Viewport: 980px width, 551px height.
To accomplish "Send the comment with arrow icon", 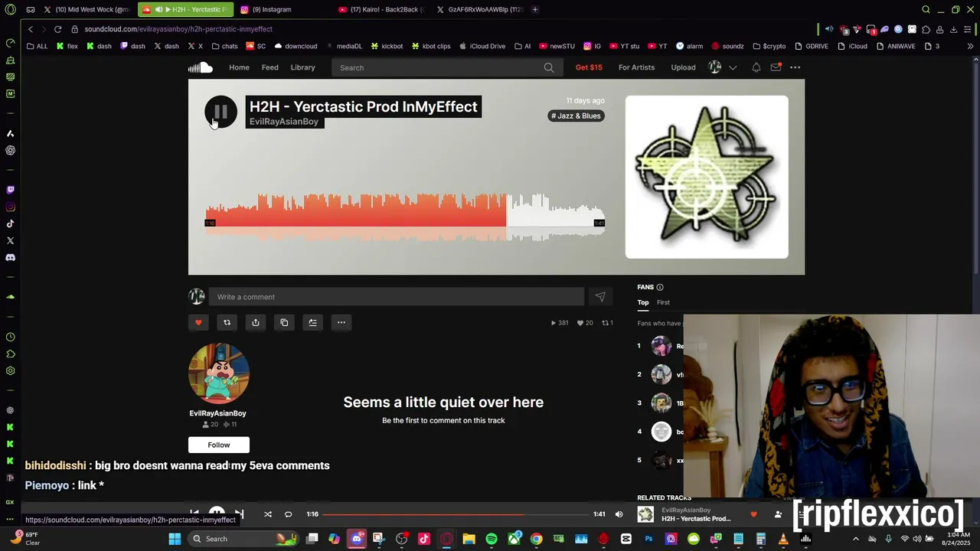I will 600,297.
